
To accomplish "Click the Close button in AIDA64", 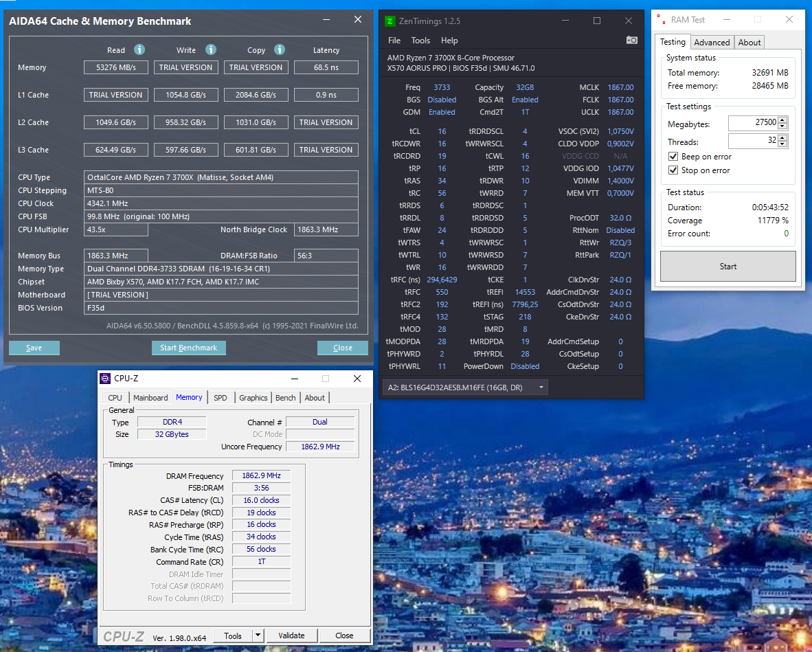I will point(342,348).
